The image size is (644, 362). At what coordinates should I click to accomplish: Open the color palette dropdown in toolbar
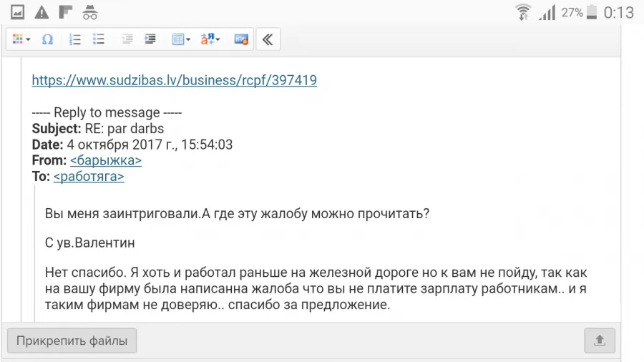21,39
